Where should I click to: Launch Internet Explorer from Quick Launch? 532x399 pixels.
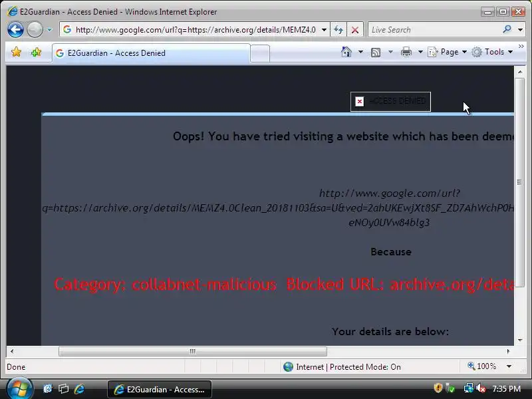pos(79,389)
